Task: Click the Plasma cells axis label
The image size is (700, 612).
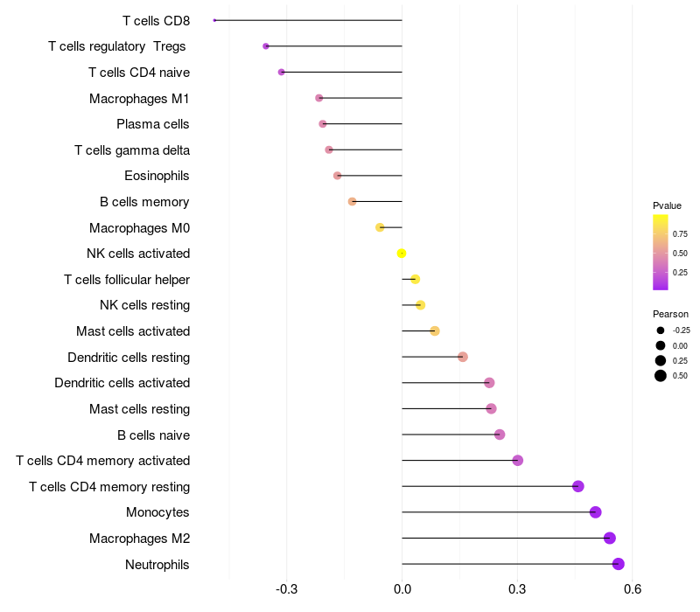Action: [153, 124]
